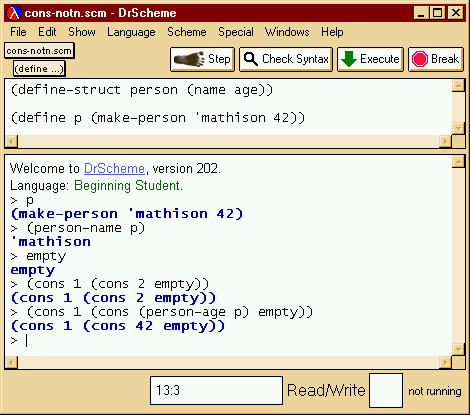Click the cons-notn.scm filename button

pos(39,51)
